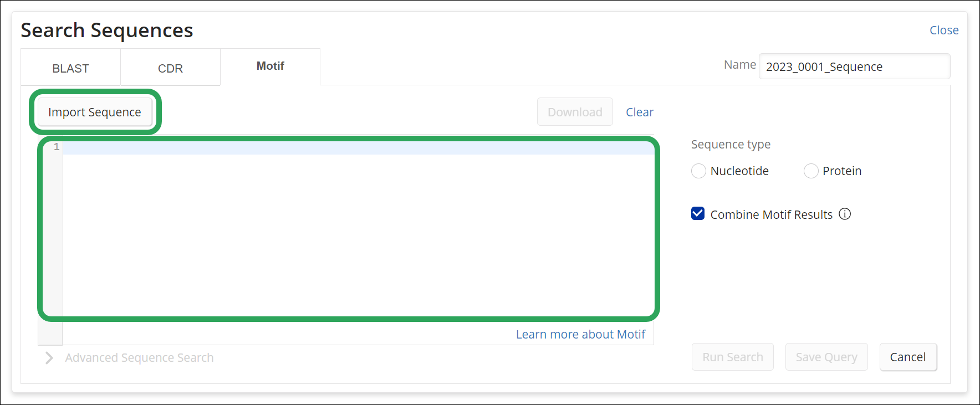Viewport: 980px width, 405px height.
Task: Expand the Advanced Sequence Search chevron arrow
Action: pyautogui.click(x=49, y=358)
